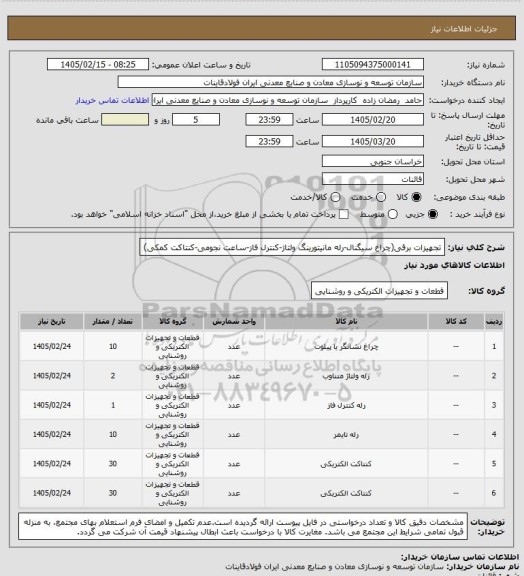This screenshot has width=524, height=576.
Task: Click the نام کالا column header
Action: click(346, 321)
